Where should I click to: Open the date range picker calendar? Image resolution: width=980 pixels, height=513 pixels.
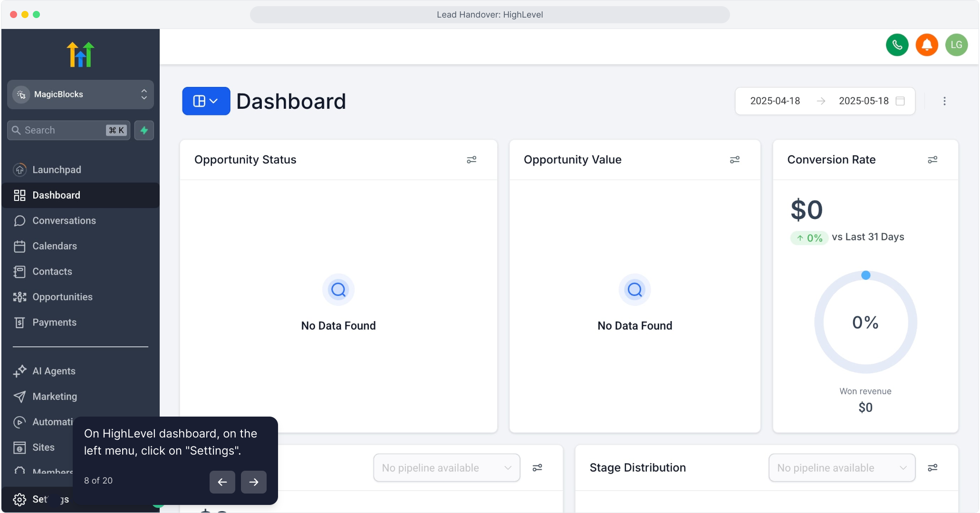tap(899, 101)
